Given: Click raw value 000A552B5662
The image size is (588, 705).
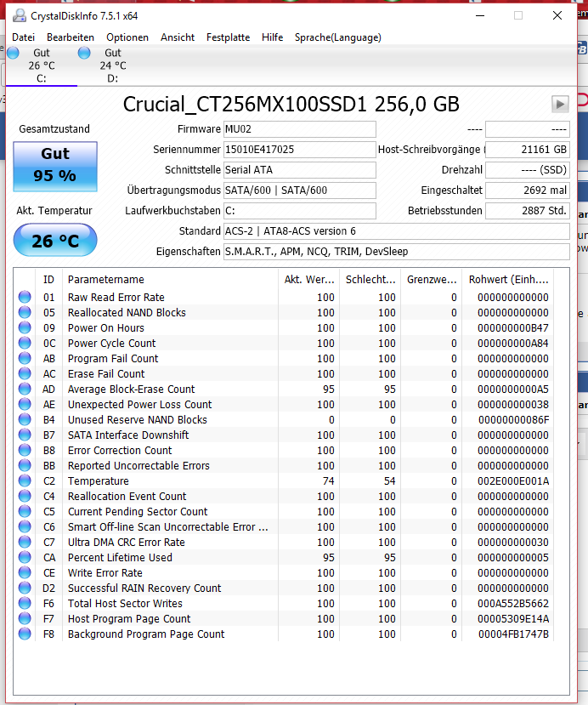Looking at the screenshot, I should [513, 604].
